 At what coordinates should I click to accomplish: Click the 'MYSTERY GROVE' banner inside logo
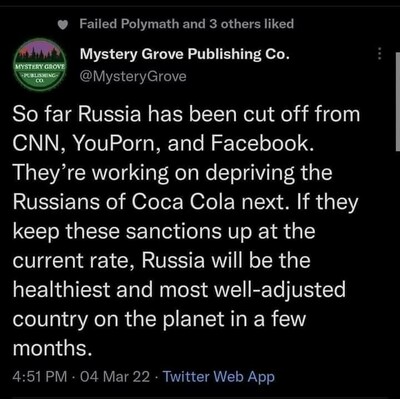pyautogui.click(x=40, y=66)
